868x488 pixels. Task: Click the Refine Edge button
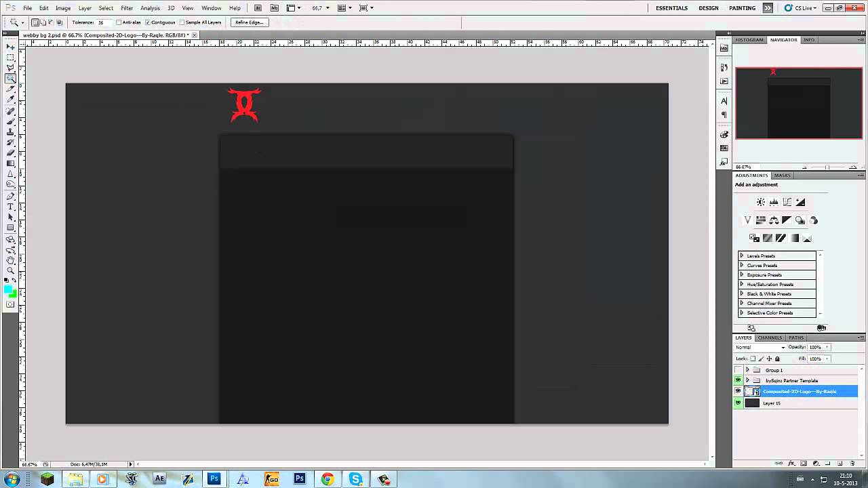point(249,22)
